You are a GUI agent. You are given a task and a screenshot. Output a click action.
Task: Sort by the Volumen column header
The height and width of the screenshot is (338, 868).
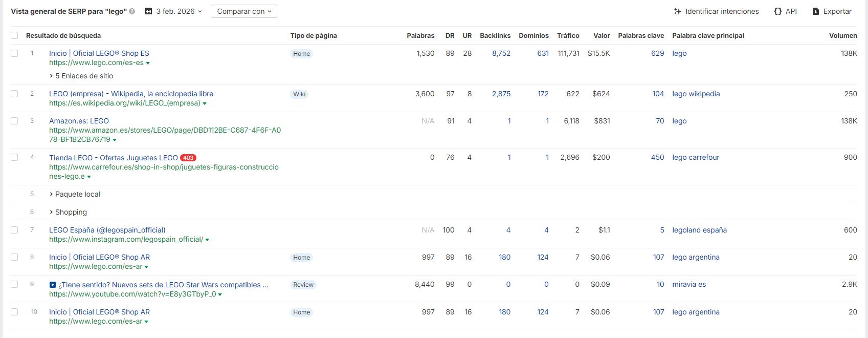[x=843, y=35]
